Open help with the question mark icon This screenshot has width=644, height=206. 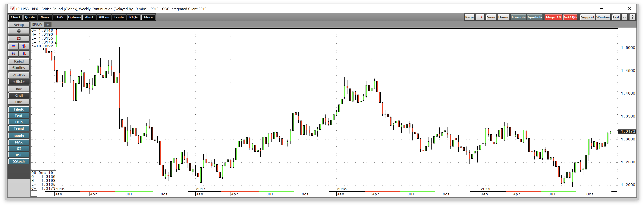[632, 17]
